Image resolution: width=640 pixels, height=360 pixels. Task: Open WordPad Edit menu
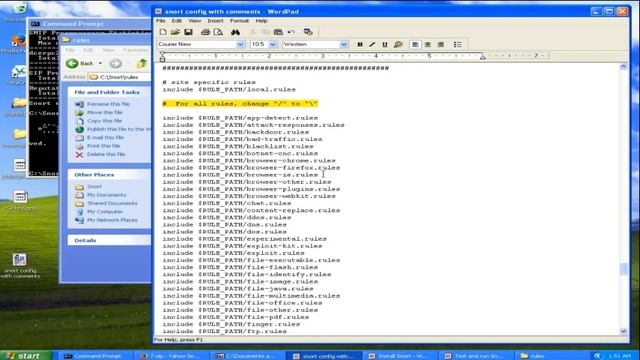tap(176, 21)
